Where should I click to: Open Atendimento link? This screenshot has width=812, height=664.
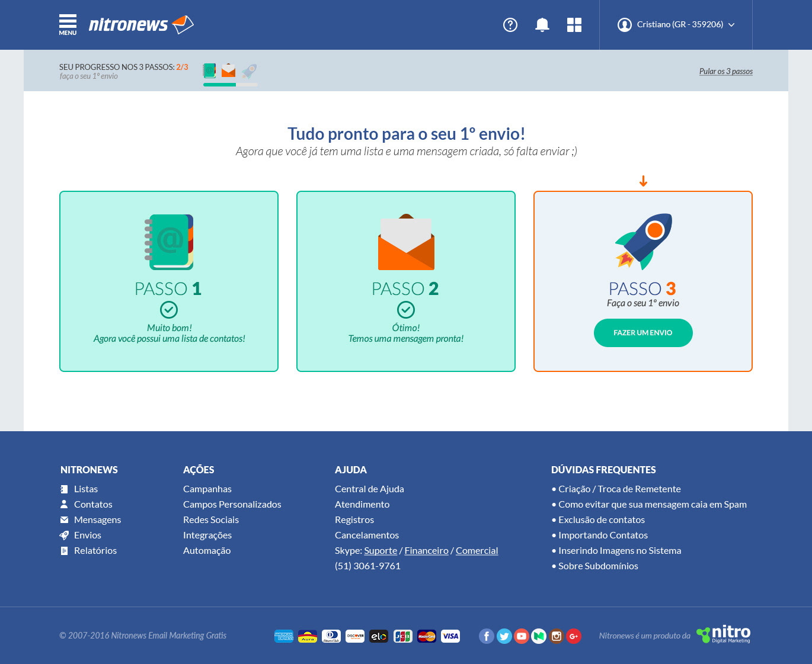pos(362,505)
